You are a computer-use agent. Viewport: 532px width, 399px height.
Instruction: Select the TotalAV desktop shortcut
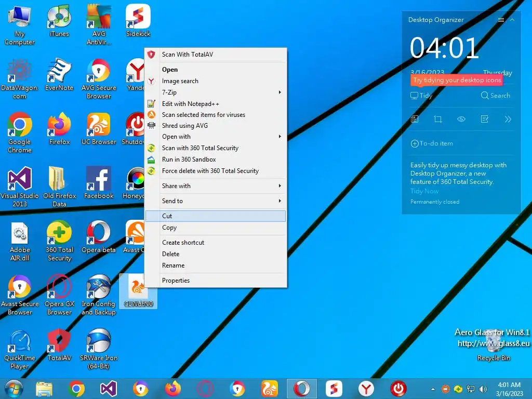click(x=59, y=345)
